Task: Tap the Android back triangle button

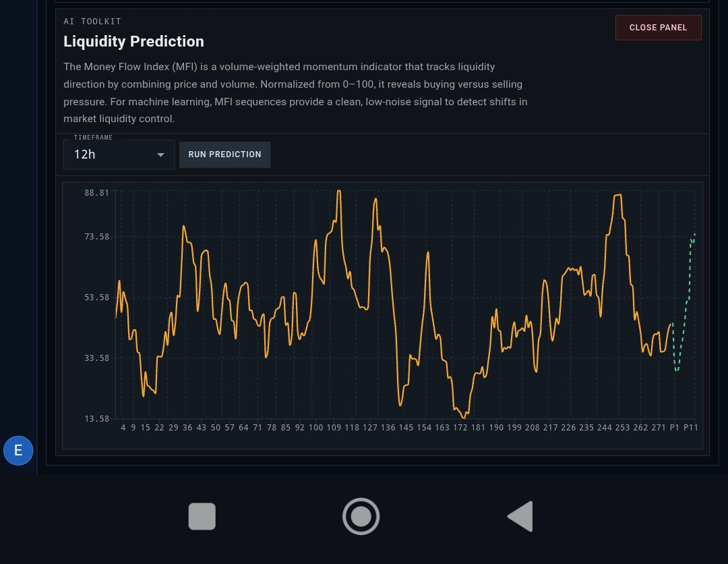Action: pyautogui.click(x=520, y=516)
